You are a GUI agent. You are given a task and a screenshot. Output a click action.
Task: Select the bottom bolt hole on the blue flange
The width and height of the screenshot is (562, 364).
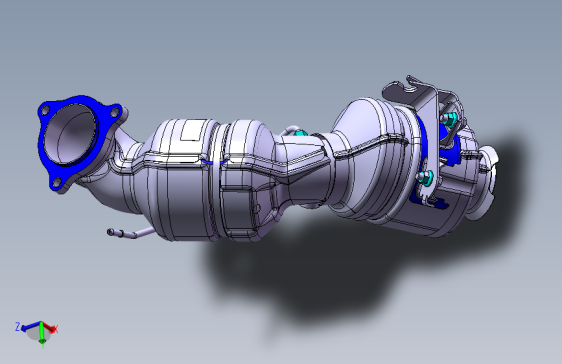pos(57,182)
